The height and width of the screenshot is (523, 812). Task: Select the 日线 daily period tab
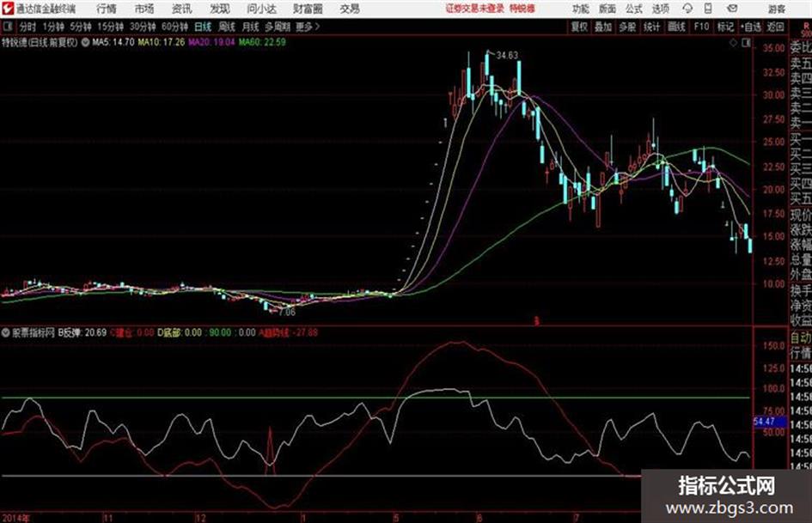203,27
